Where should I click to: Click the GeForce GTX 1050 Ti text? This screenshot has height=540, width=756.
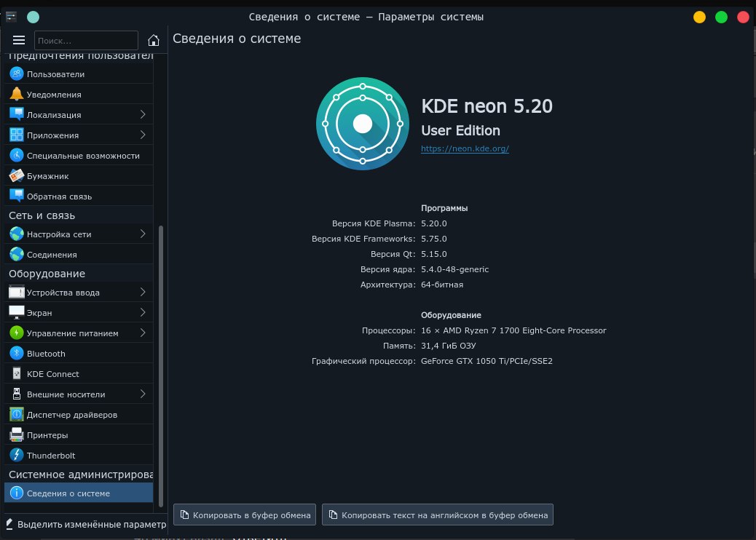click(487, 361)
